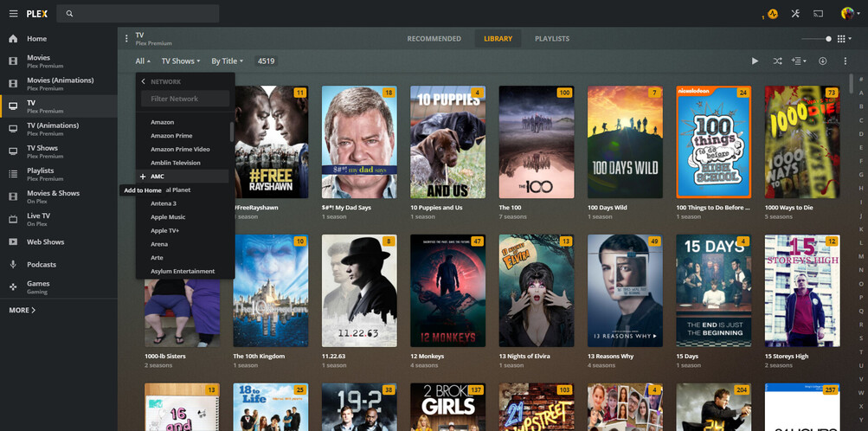Screen dimensions: 868x431
Task: Open the 12 Monkeys title link
Action: 427,357
